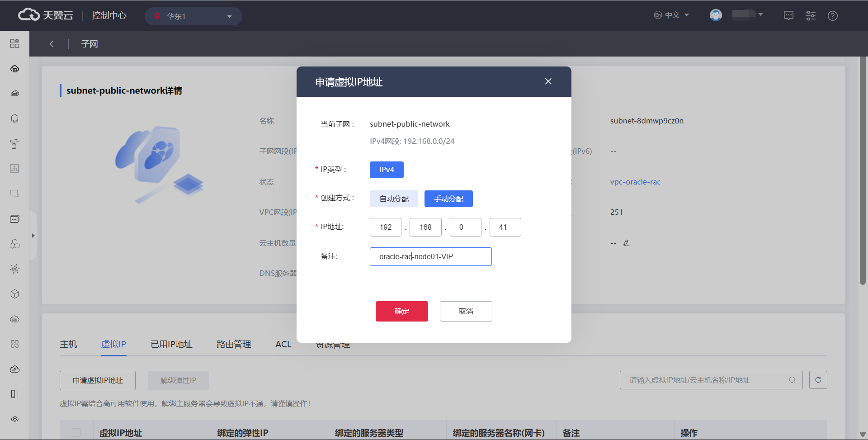Click the edit pencil icon in subnet details
Image resolution: width=868 pixels, height=440 pixels.
(x=626, y=243)
